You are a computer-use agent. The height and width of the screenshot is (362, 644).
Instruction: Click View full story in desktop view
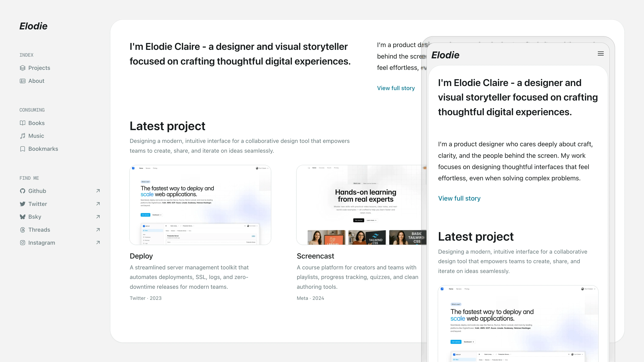(396, 88)
